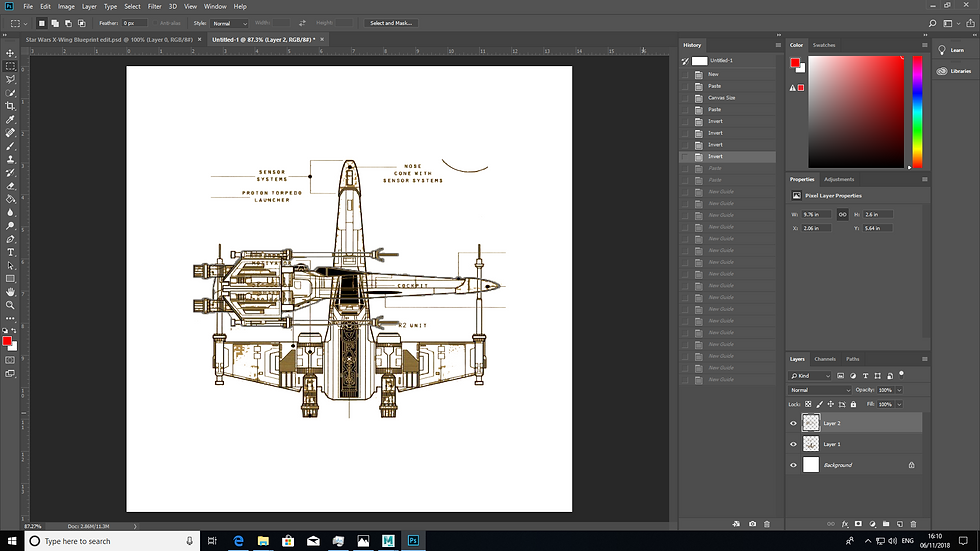Image resolution: width=980 pixels, height=551 pixels.
Task: Click the Select and Mask button
Action: pyautogui.click(x=391, y=23)
